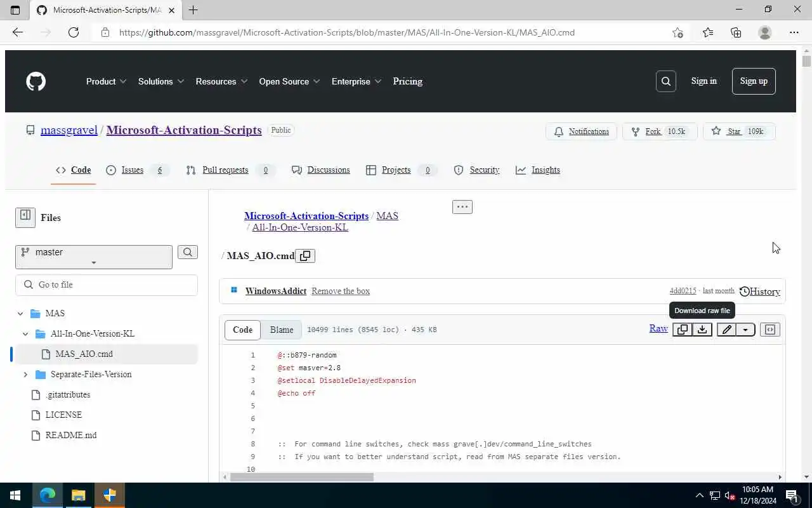Add this page to favorites star icon

(678, 32)
